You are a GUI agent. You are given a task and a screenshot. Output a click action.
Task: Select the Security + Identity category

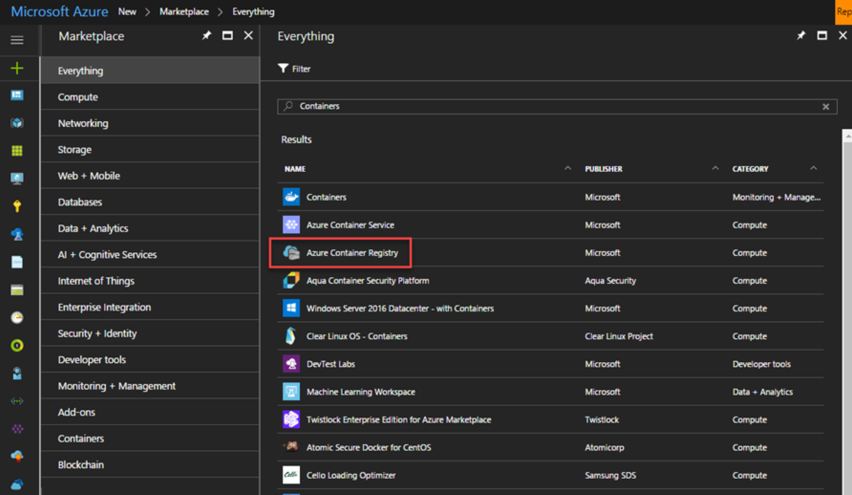(151, 333)
